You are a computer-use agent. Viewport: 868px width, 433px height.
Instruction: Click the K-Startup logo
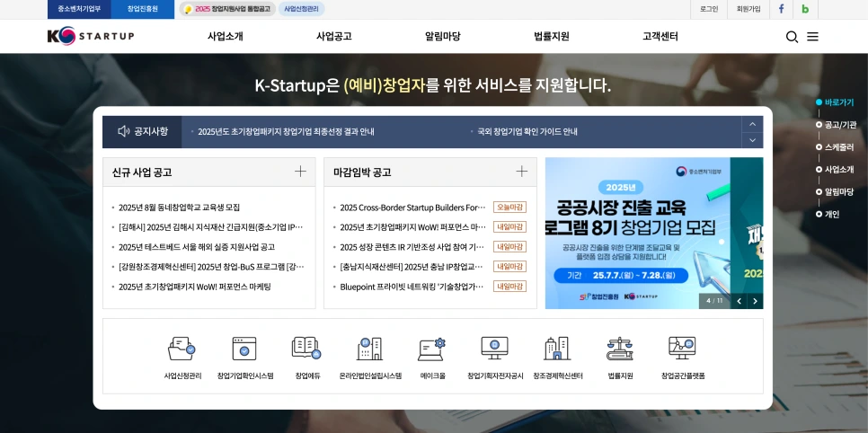pyautogui.click(x=91, y=36)
